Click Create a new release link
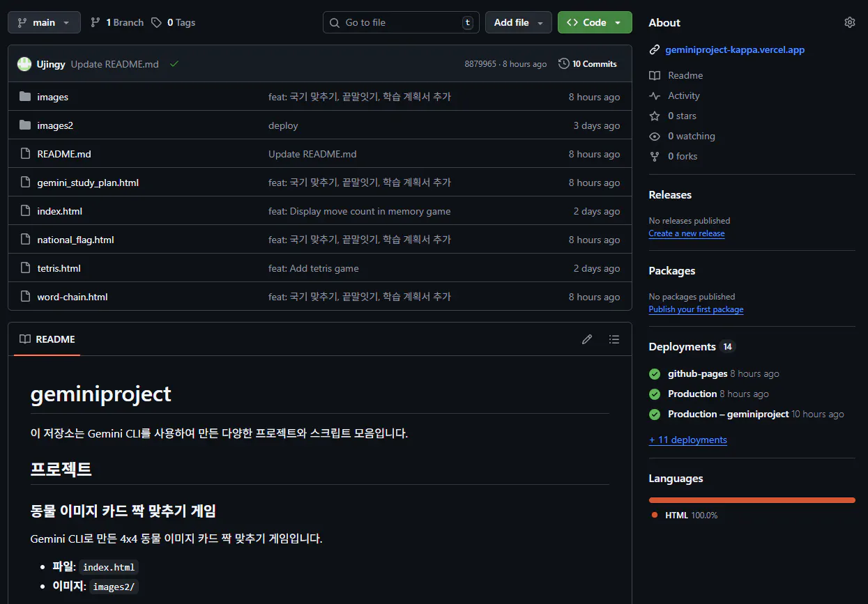868x604 pixels. point(687,233)
